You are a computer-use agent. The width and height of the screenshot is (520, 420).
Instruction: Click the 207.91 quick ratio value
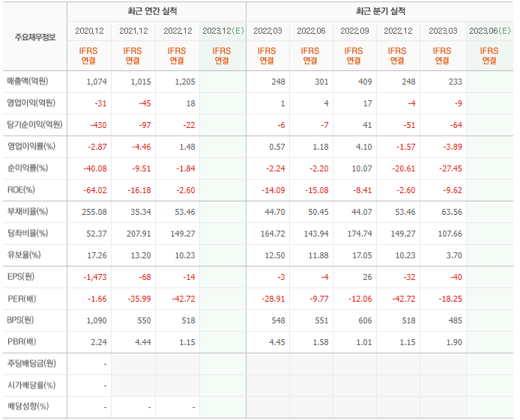139,234
